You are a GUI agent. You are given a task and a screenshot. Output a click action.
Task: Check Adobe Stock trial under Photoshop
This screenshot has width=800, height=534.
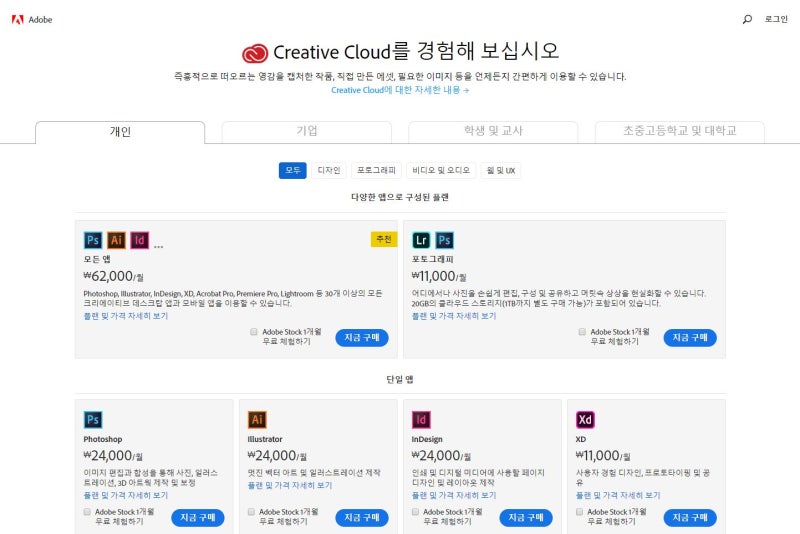[x=87, y=512]
